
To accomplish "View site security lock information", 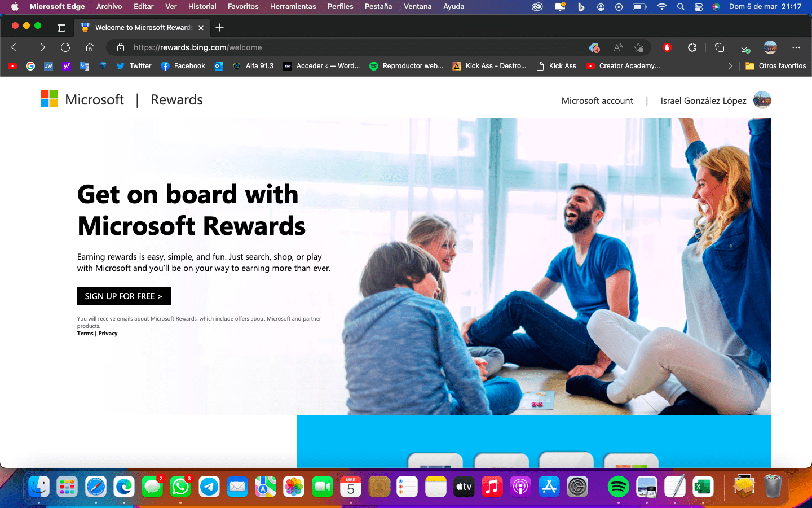I will (x=121, y=47).
